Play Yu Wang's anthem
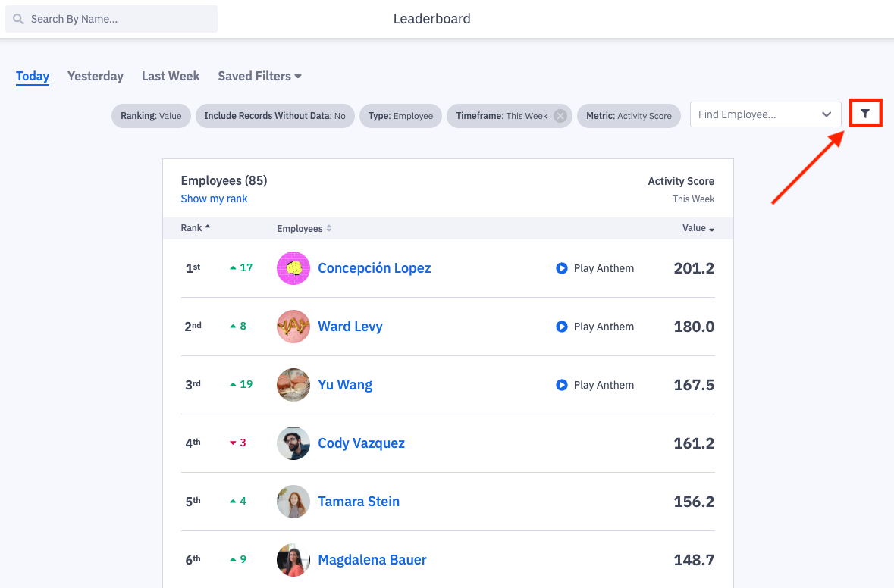Image resolution: width=894 pixels, height=588 pixels. click(562, 385)
